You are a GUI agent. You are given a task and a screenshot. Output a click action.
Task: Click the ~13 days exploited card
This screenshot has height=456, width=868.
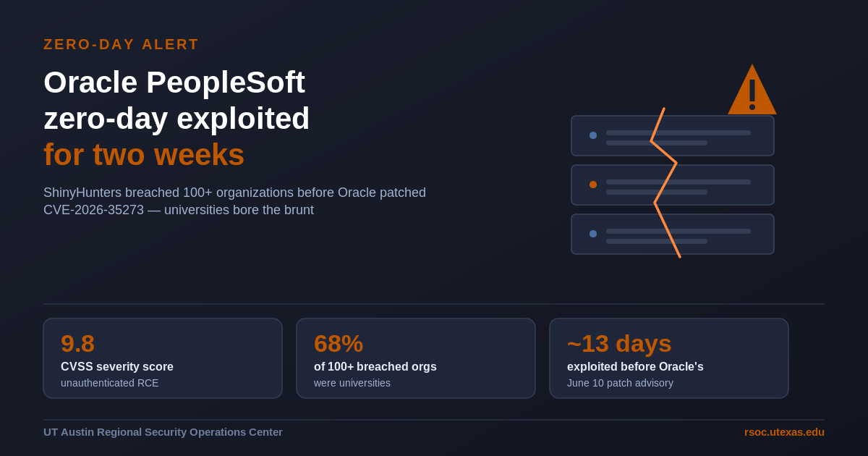coord(669,358)
